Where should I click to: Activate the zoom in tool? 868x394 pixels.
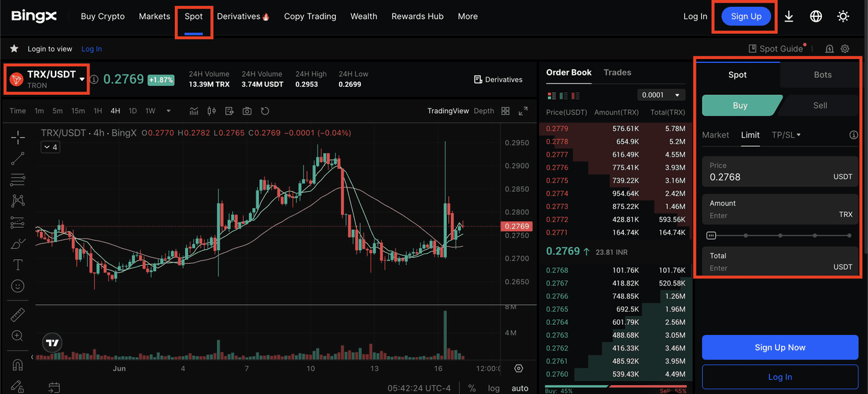coord(18,336)
